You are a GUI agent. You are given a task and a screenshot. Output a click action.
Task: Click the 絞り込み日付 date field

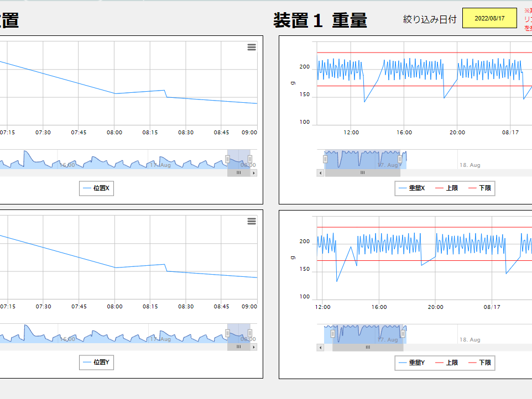coord(489,18)
